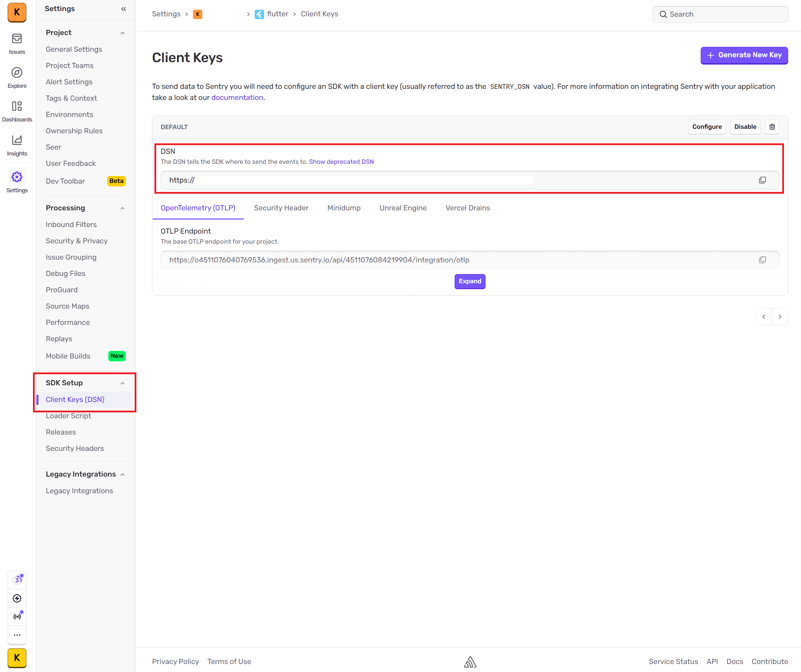Open the documentation link
801x672 pixels.
point(237,97)
